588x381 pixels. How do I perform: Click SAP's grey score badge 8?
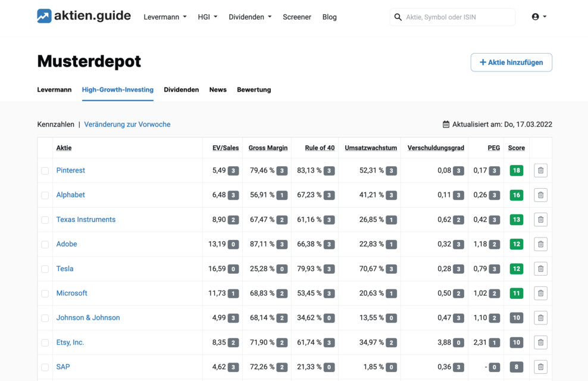[517, 367]
